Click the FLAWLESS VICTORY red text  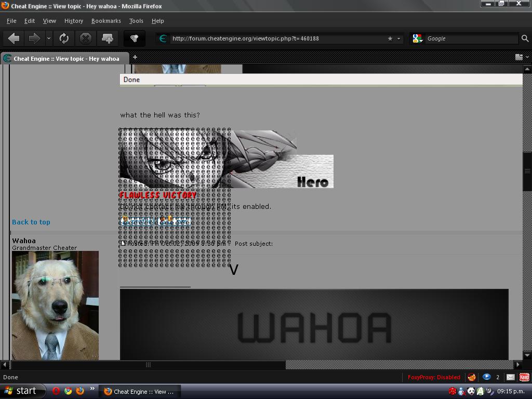(x=158, y=195)
